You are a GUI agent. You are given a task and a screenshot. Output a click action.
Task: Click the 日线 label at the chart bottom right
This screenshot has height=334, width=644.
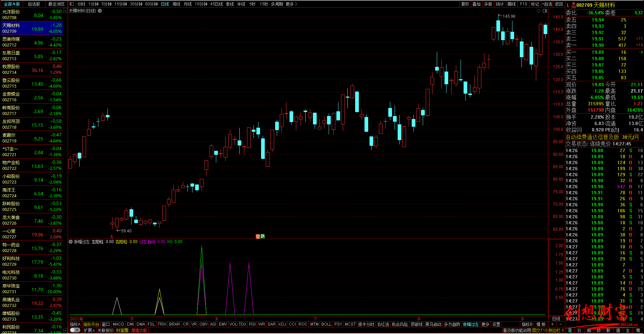tap(556, 319)
